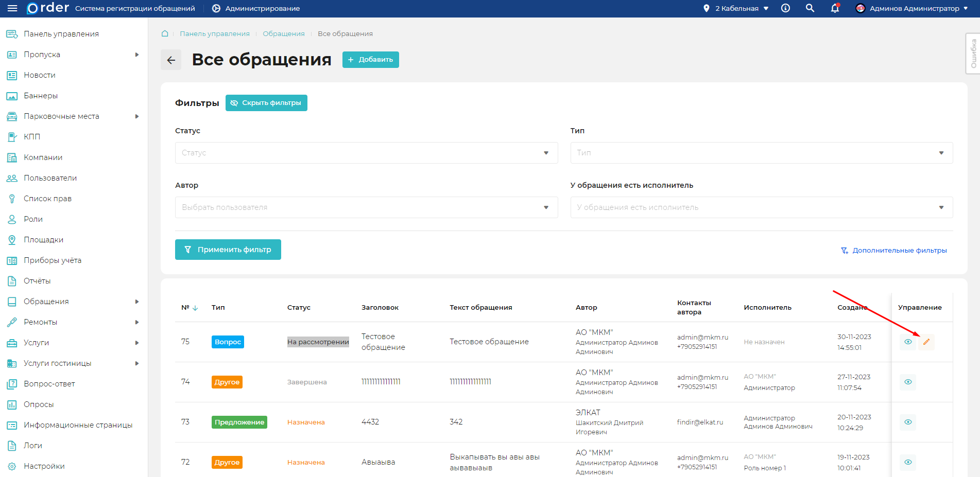The height and width of the screenshot is (477, 980).
Task: View request 73 with eye icon
Action: (908, 422)
